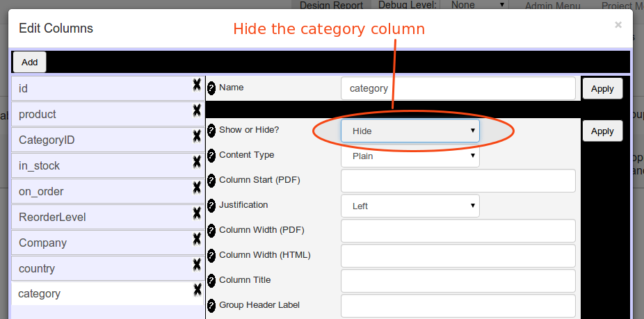644x319 pixels.
Task: Open the Debug Level dropdown
Action: point(474,5)
